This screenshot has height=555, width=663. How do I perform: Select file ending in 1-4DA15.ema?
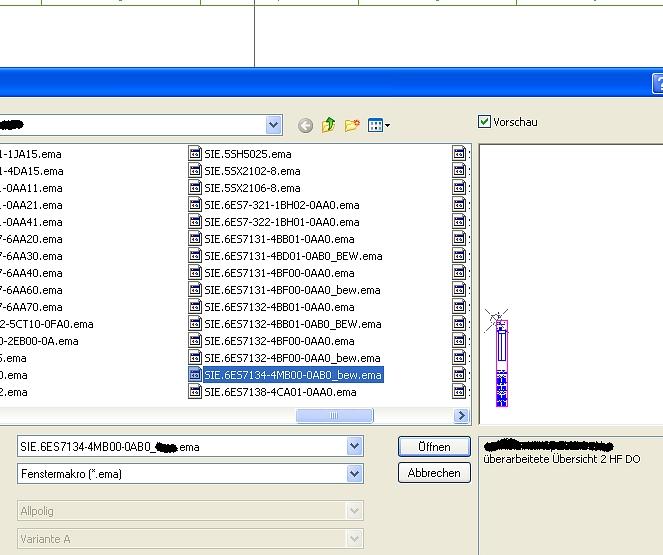coord(32,171)
